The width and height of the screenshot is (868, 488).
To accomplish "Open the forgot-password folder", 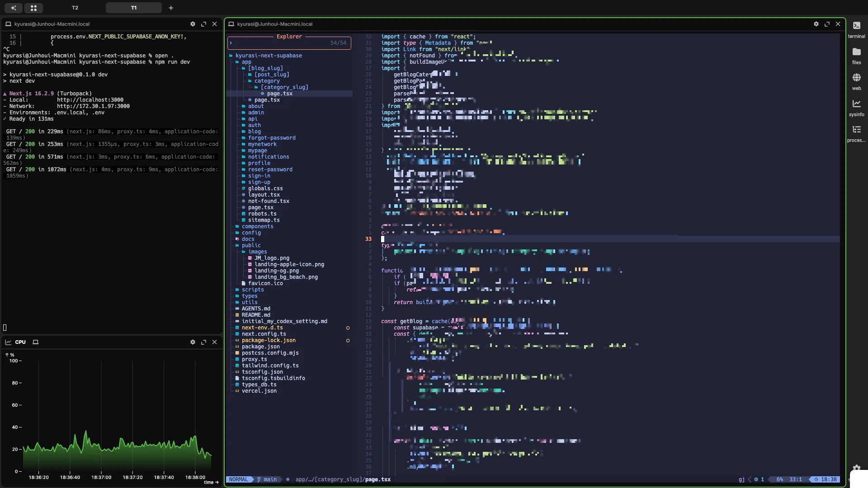I will 271,138.
